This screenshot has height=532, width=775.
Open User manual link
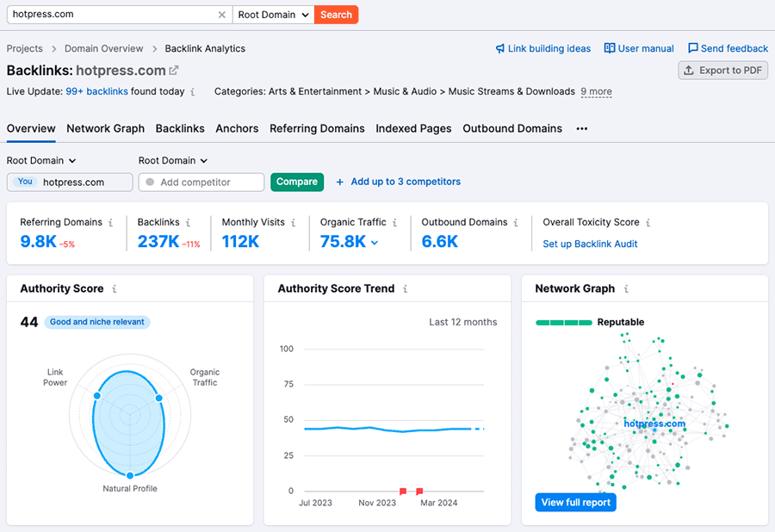(x=646, y=48)
